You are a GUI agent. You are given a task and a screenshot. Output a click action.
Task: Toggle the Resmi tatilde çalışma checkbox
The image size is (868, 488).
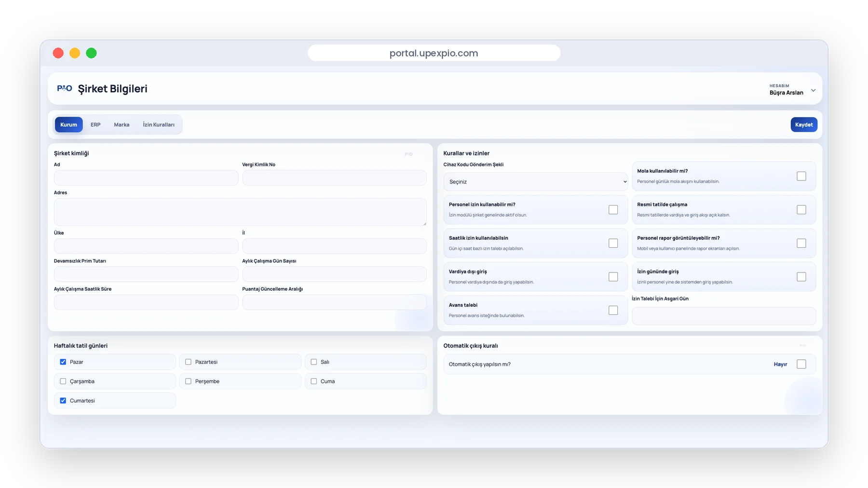(801, 210)
